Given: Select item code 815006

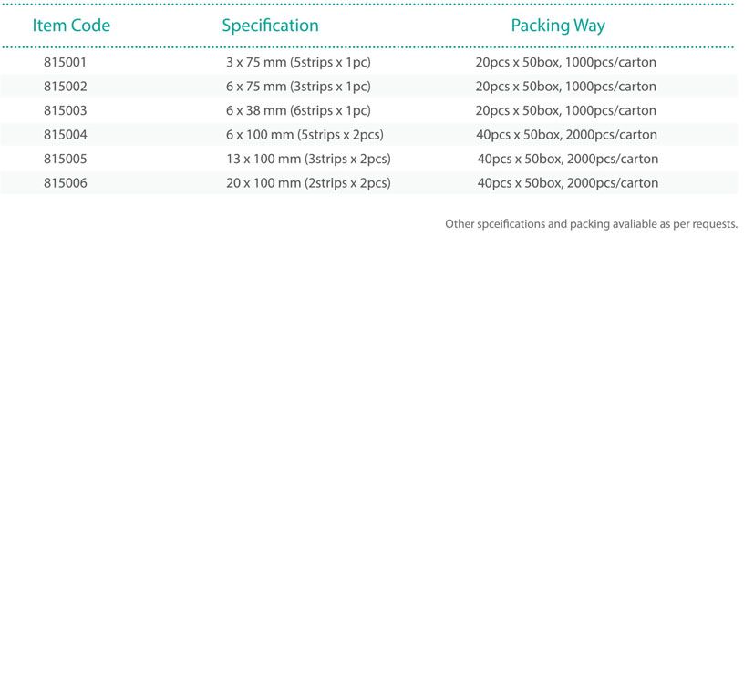Looking at the screenshot, I should coord(65,182).
